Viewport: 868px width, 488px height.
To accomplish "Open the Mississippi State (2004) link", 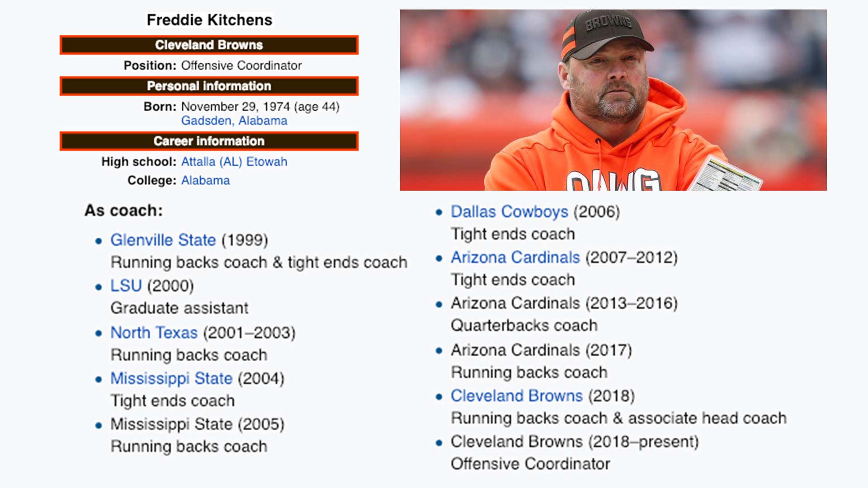I will (171, 379).
